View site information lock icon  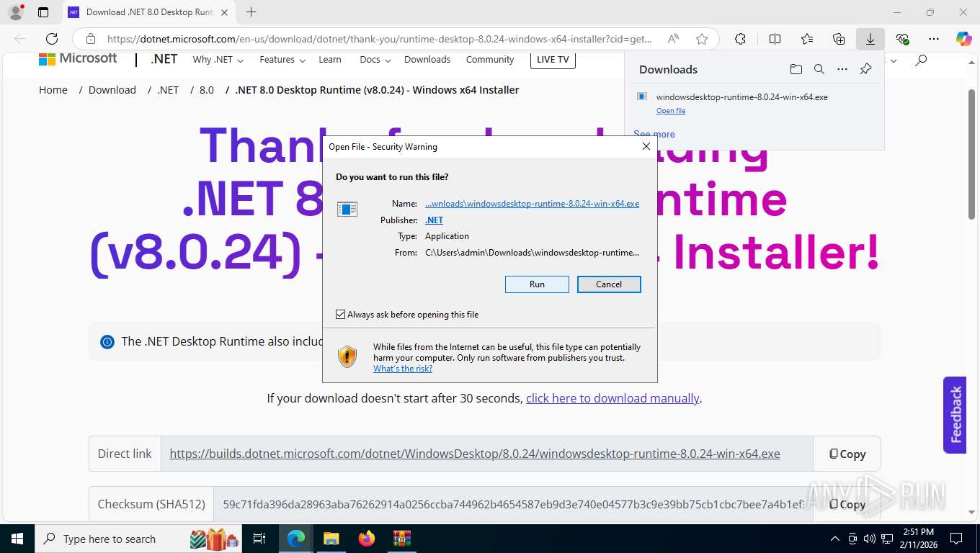(x=91, y=39)
